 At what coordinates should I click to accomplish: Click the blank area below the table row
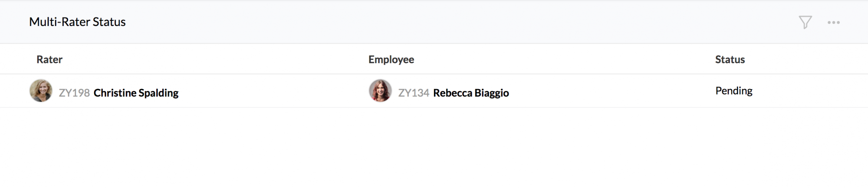tap(434, 147)
